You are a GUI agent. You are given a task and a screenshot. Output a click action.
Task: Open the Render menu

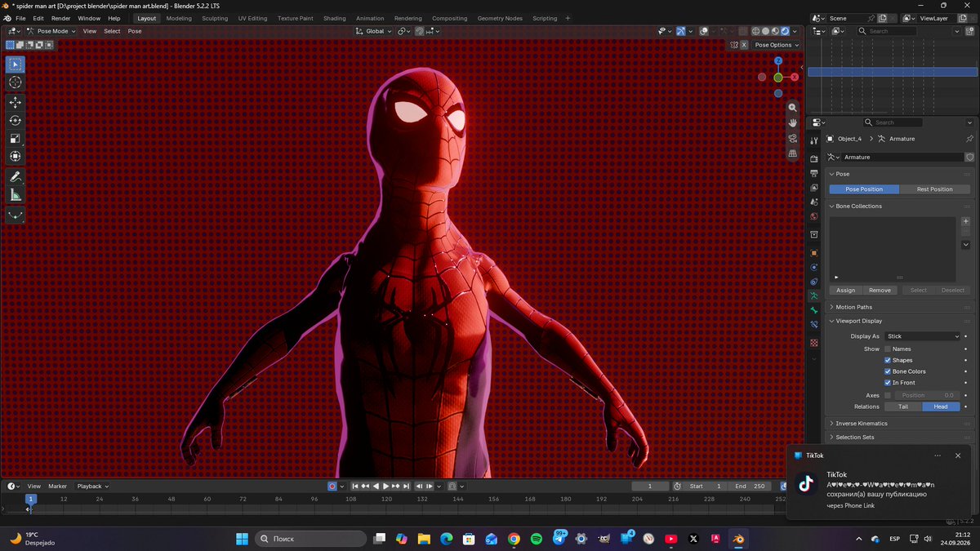pyautogui.click(x=60, y=18)
